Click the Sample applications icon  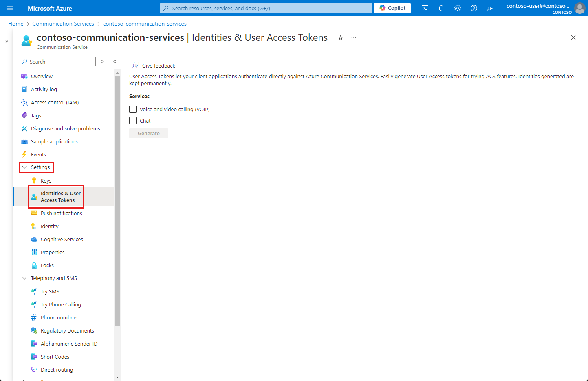(24, 141)
